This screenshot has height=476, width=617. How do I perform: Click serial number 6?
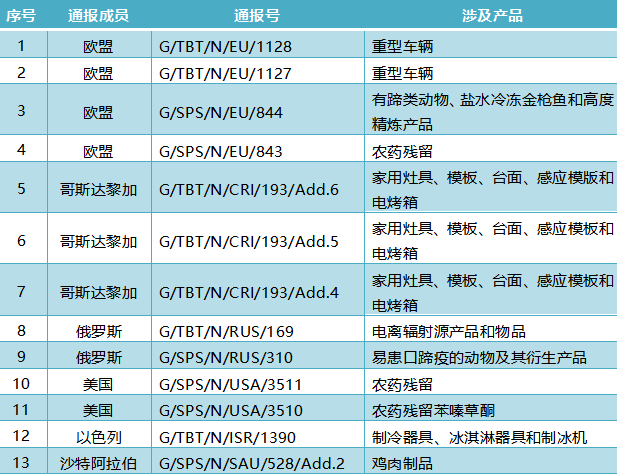click(x=21, y=240)
